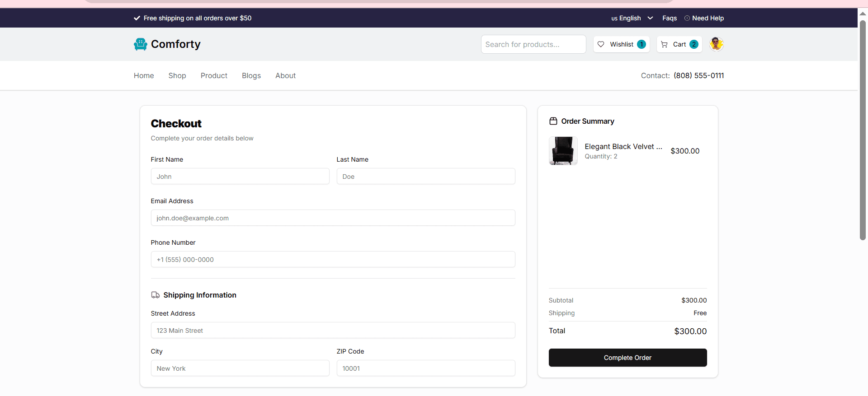Select the black velvet chair thumbnail
The height and width of the screenshot is (396, 868).
click(x=563, y=151)
